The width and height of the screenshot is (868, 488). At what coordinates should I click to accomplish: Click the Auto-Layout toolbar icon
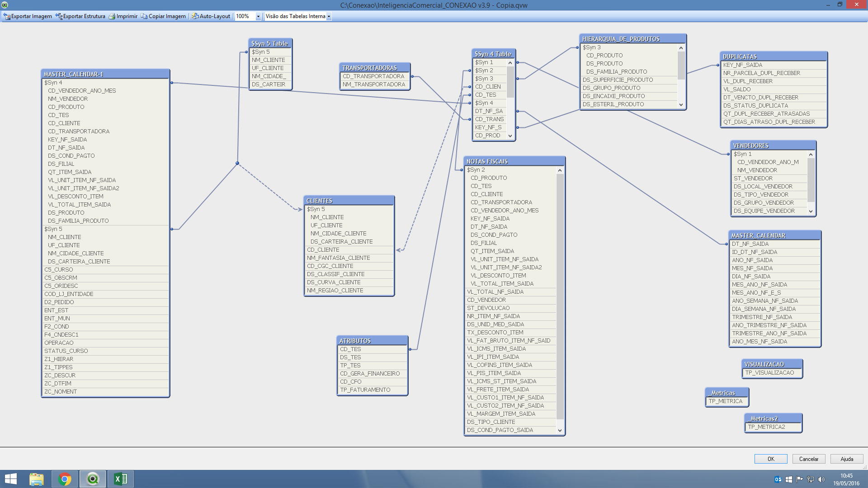pyautogui.click(x=195, y=16)
